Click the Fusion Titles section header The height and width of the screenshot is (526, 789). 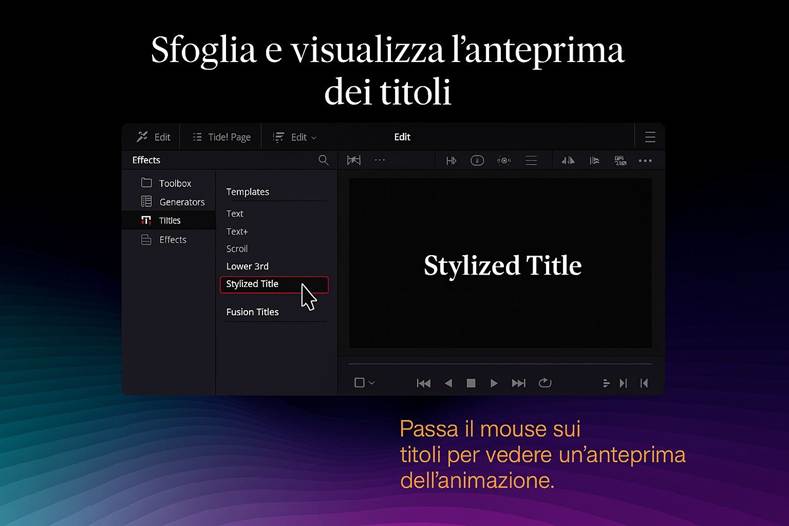[x=252, y=312]
